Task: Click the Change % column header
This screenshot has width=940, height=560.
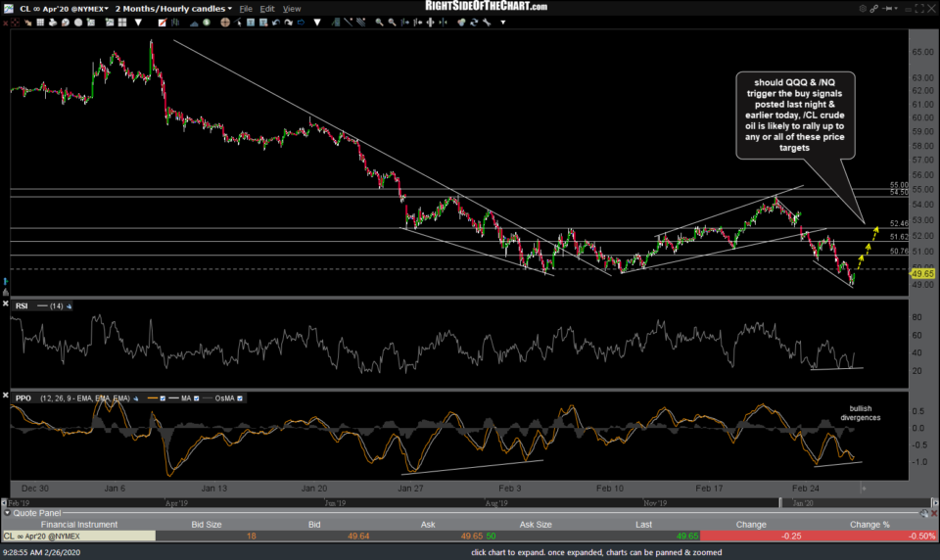Action: [869, 524]
